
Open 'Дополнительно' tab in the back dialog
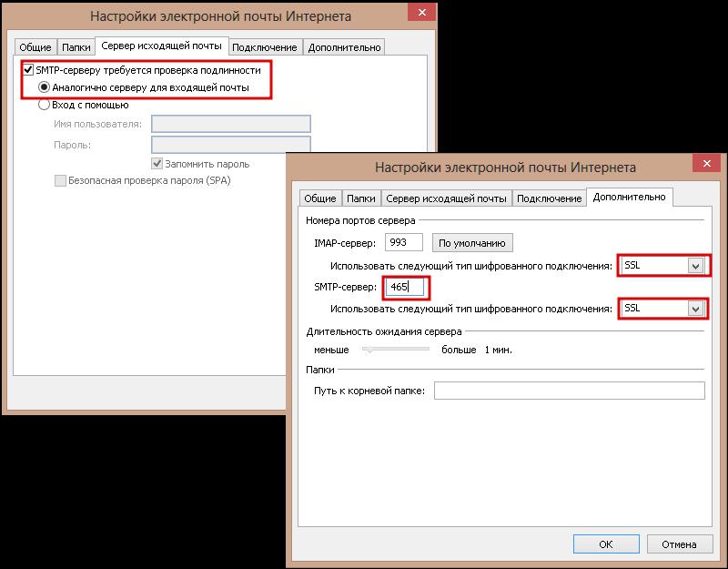pyautogui.click(x=344, y=46)
